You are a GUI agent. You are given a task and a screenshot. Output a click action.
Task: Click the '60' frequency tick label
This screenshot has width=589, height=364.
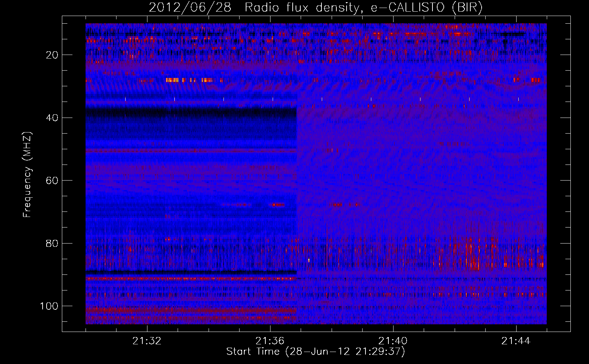pyautogui.click(x=52, y=181)
